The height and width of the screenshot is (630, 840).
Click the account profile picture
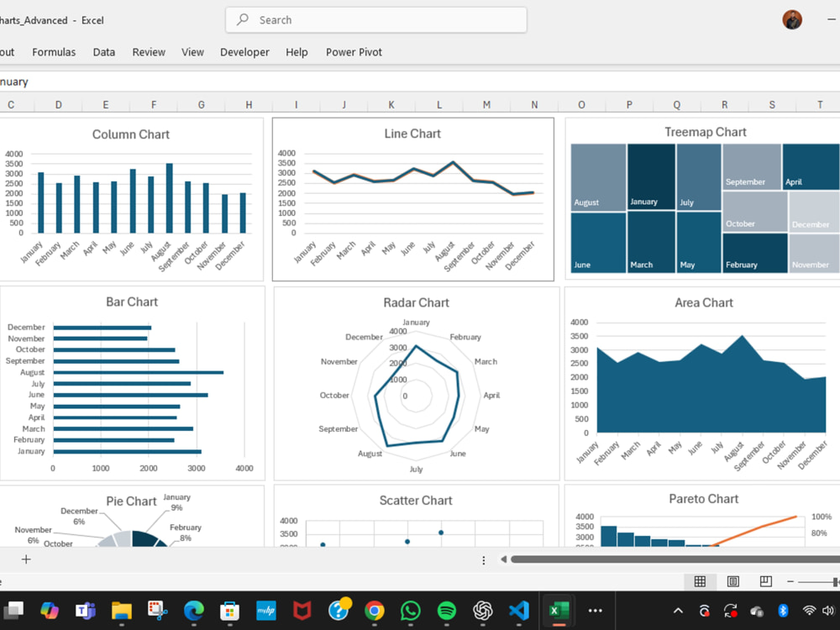pyautogui.click(x=790, y=18)
